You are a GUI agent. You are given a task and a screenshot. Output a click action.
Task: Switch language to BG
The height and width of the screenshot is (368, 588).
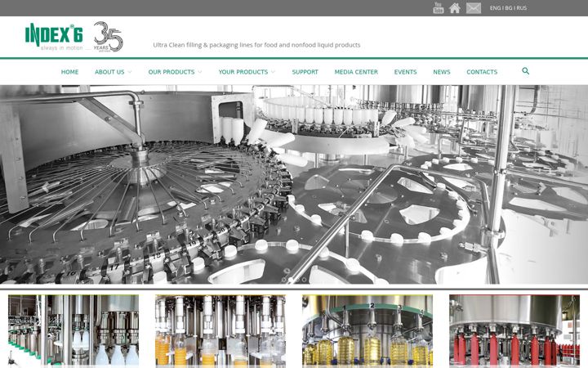coord(509,8)
